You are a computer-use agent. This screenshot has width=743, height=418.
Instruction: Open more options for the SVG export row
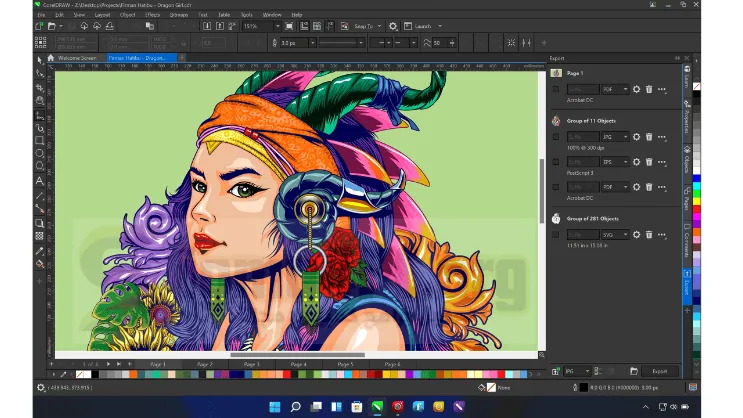click(661, 234)
